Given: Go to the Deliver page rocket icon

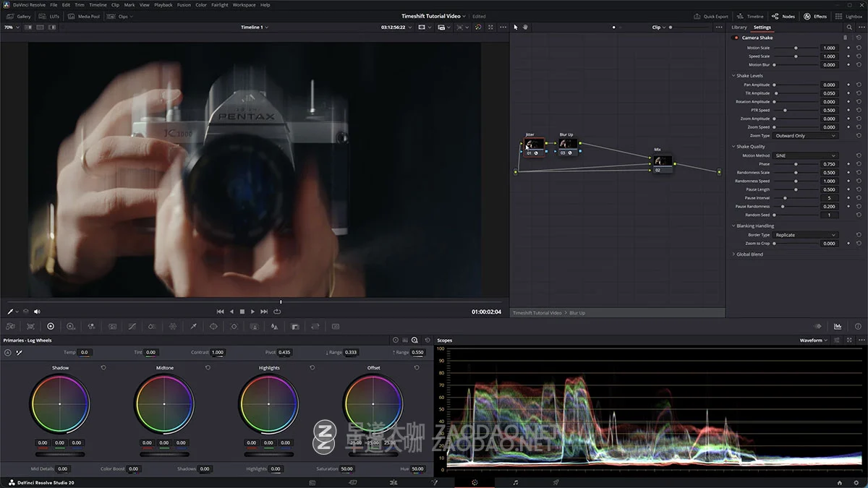Looking at the screenshot, I should [x=556, y=481].
